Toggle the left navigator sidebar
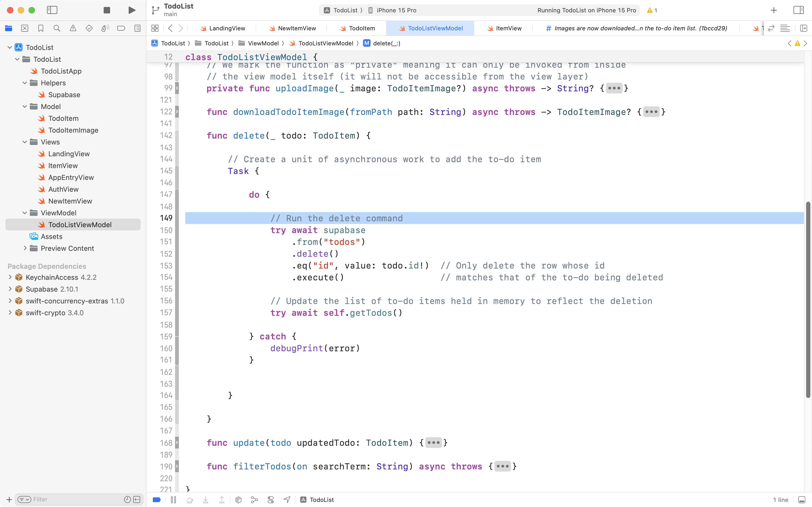 pos(52,10)
